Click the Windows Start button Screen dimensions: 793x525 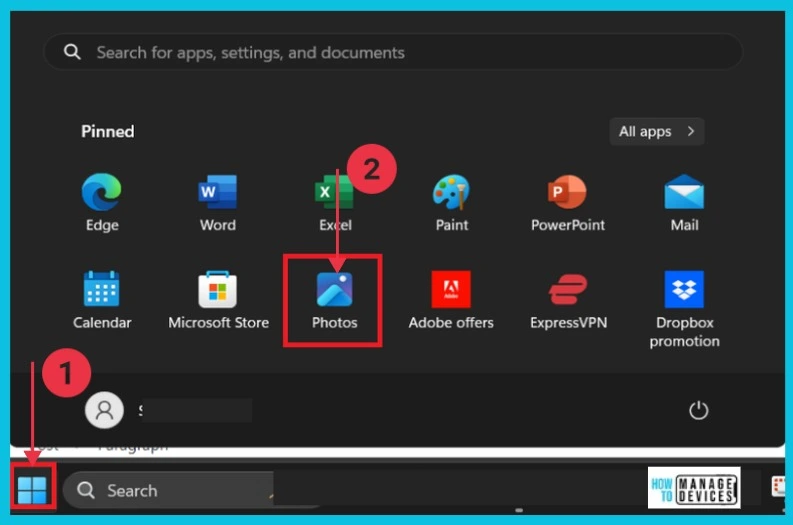(x=32, y=490)
